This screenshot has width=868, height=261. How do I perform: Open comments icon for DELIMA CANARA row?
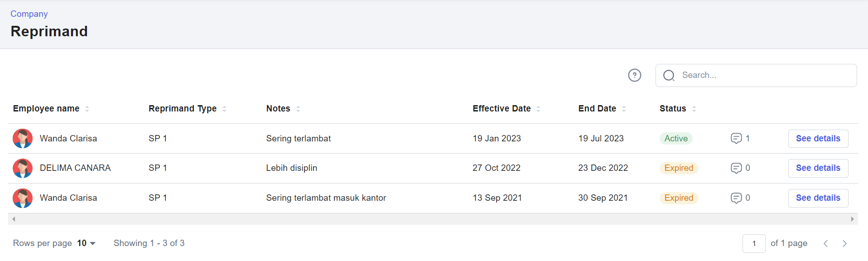click(x=736, y=168)
